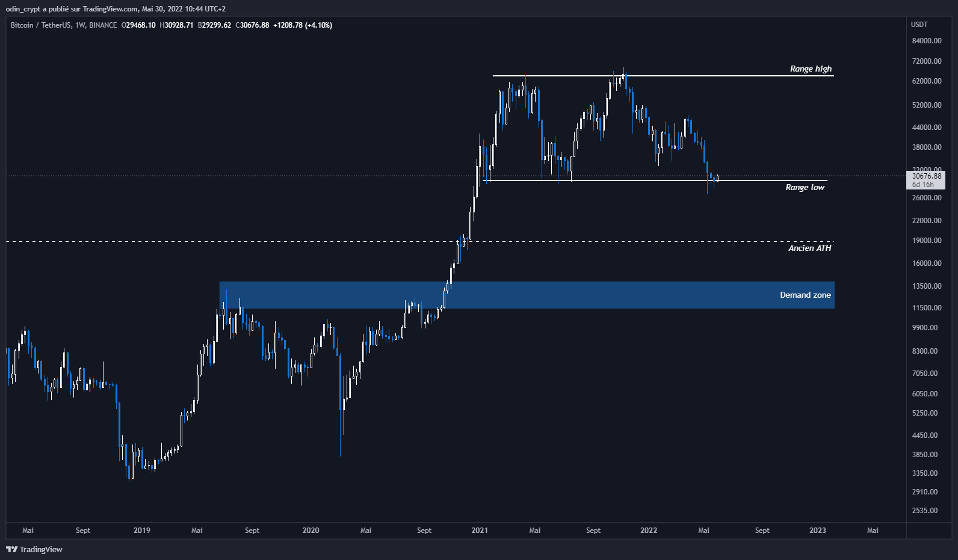Click the 84000.00 price axis label

point(927,41)
